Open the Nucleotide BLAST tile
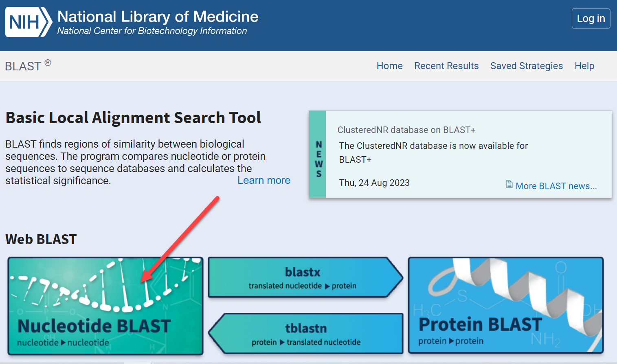 105,306
